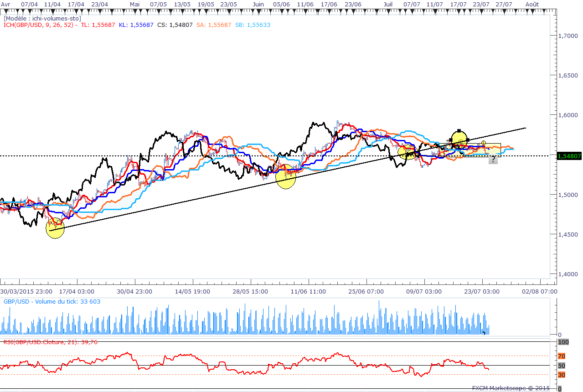Click the 'Mai' month label on top axis

click(x=134, y=4)
